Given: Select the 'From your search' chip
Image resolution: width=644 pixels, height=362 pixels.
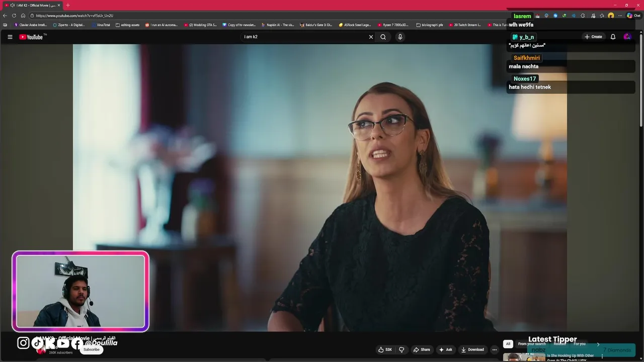Looking at the screenshot, I should point(532,344).
